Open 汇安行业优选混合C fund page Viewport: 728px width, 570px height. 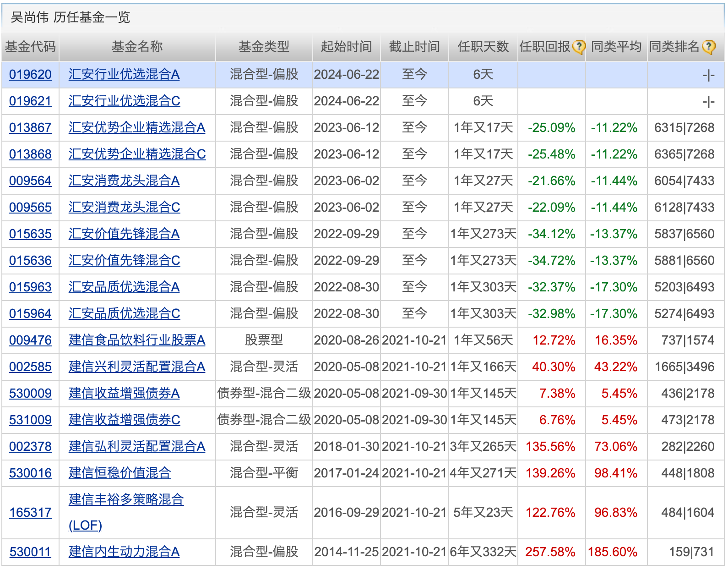point(125,101)
